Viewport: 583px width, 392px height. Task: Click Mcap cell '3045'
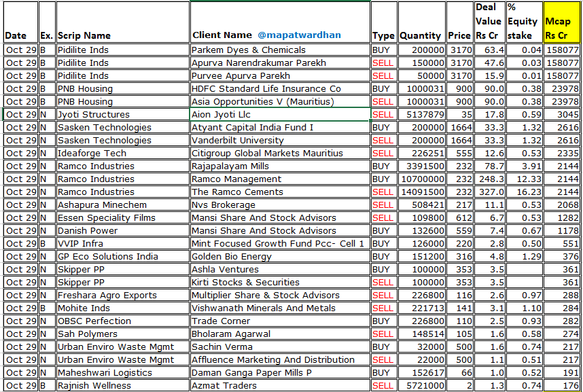561,115
